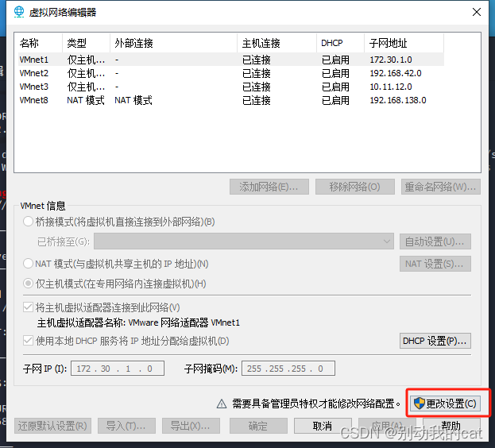Click the 外部连接 column header
The height and width of the screenshot is (448, 495).
click(174, 43)
